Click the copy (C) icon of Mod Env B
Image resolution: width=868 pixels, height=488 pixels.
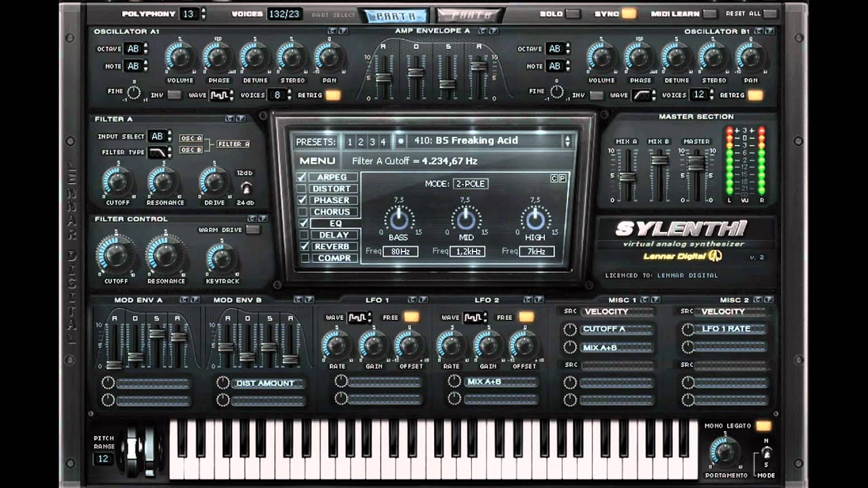(x=298, y=300)
